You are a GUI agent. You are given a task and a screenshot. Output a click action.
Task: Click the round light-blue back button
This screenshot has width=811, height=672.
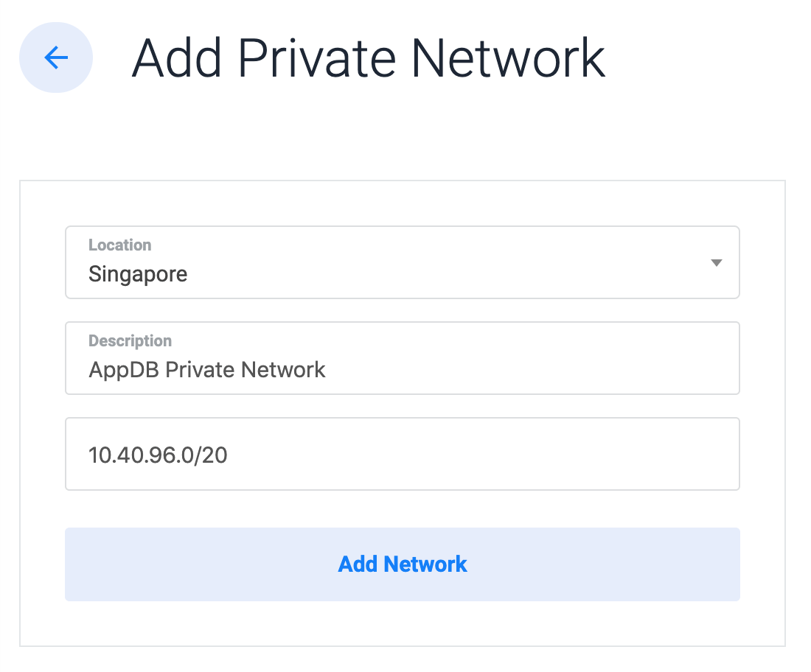tap(56, 57)
